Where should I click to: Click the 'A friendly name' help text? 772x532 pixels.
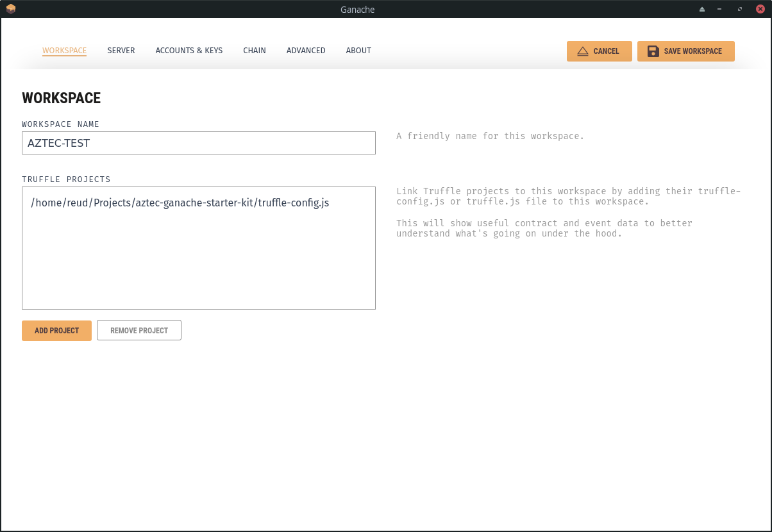tap(491, 136)
